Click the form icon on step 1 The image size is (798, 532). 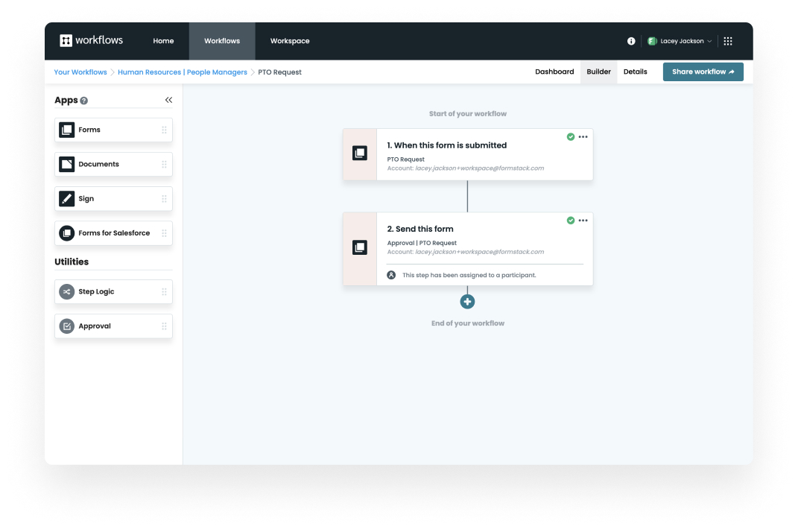pyautogui.click(x=360, y=153)
